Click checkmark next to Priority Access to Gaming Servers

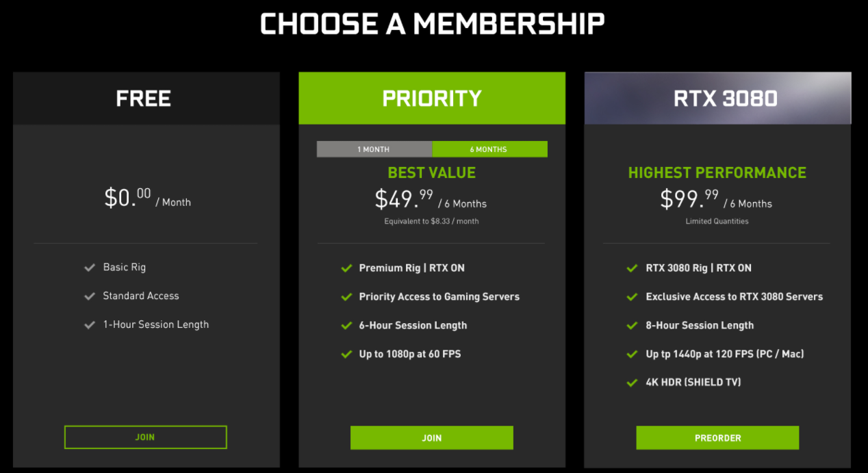[346, 297]
